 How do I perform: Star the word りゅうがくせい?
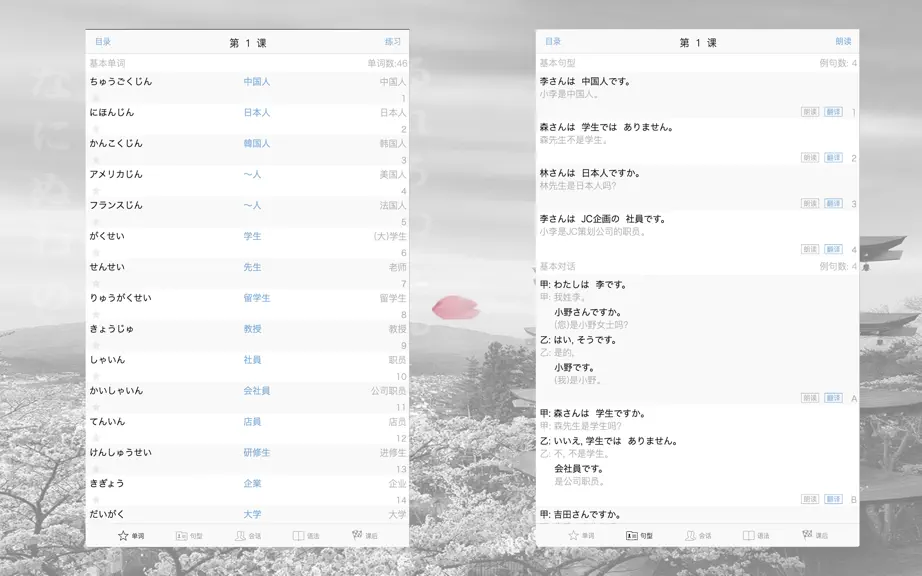click(x=96, y=314)
